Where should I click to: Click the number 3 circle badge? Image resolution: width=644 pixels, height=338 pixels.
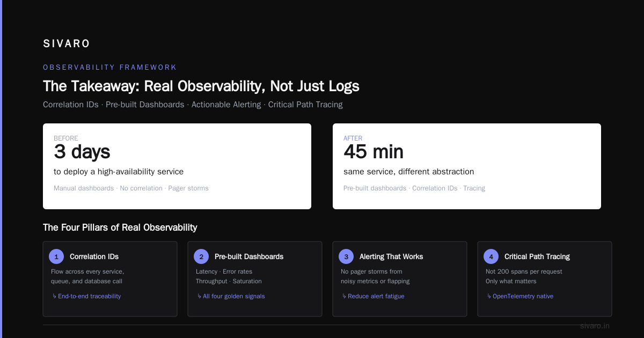[346, 256]
